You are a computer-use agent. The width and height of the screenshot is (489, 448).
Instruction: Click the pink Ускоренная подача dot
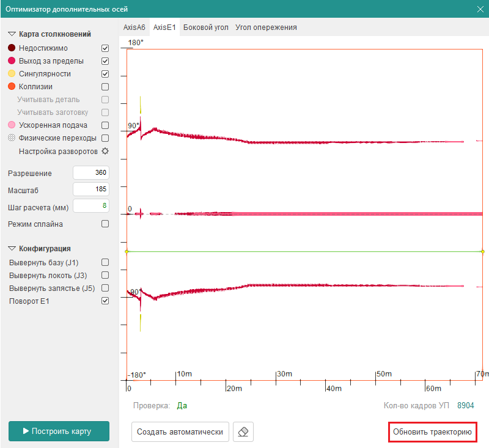pos(12,125)
